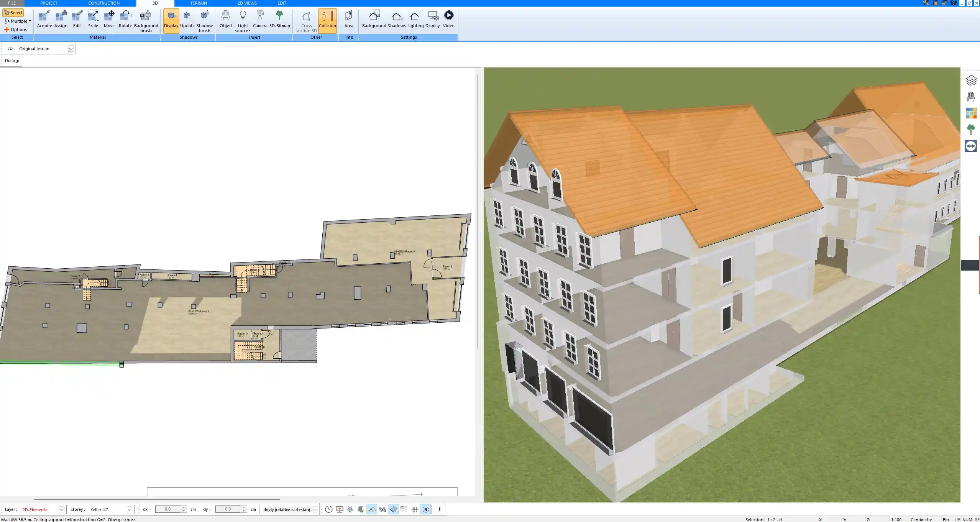Open the Original terrain dropdown

coord(71,49)
